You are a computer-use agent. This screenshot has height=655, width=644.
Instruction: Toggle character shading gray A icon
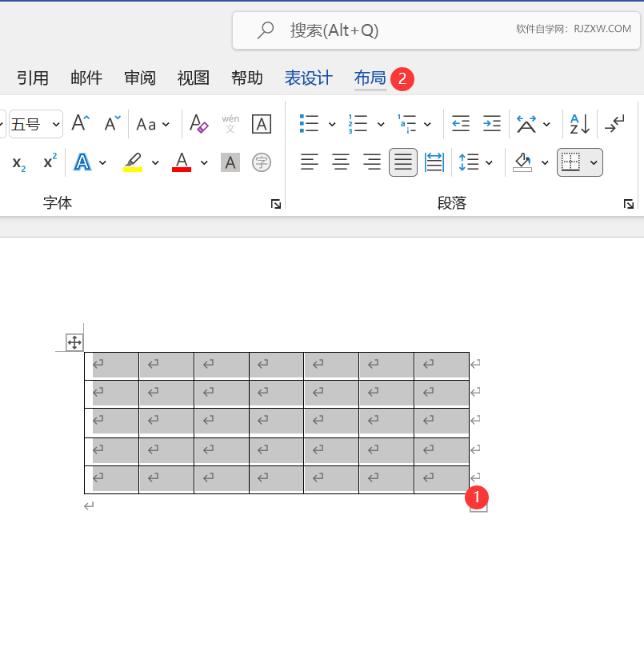coord(230,162)
